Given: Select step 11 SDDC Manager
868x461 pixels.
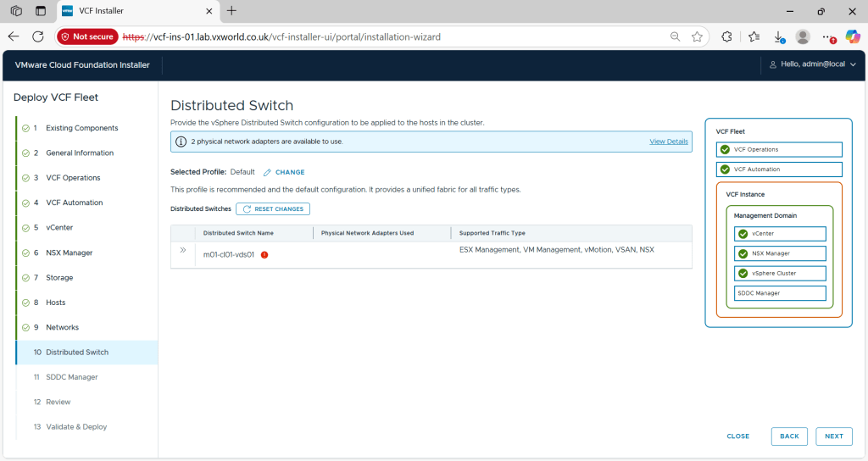Looking at the screenshot, I should tap(71, 377).
